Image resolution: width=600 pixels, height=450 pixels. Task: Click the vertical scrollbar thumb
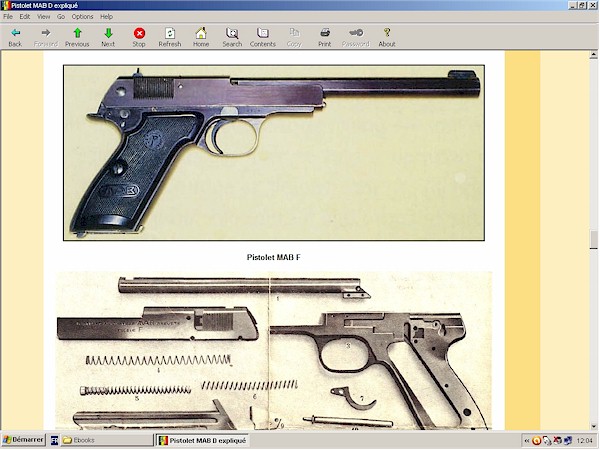(x=593, y=240)
